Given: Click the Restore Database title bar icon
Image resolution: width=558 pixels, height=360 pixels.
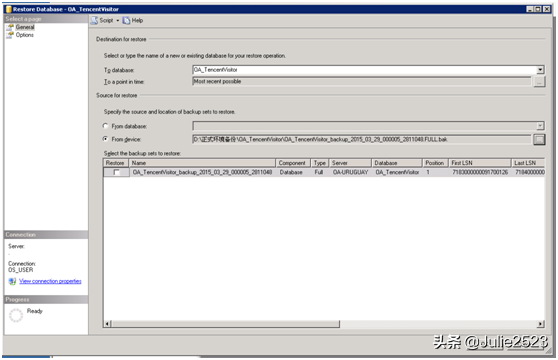Looking at the screenshot, I should 9,9.
